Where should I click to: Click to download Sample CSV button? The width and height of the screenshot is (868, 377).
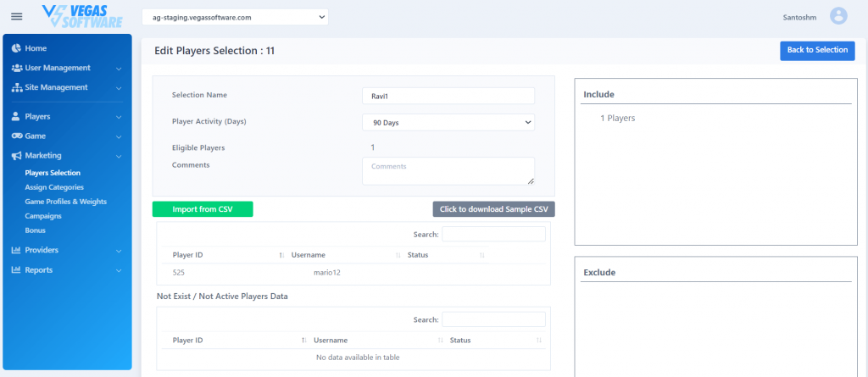[494, 209]
